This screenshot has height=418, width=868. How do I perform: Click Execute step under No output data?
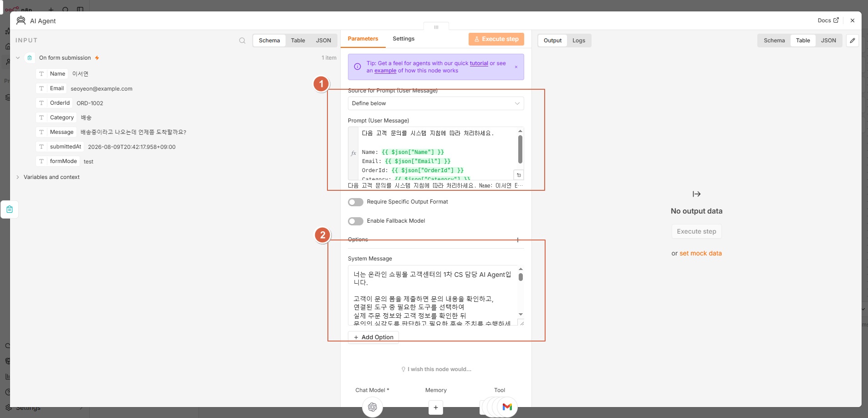(696, 231)
